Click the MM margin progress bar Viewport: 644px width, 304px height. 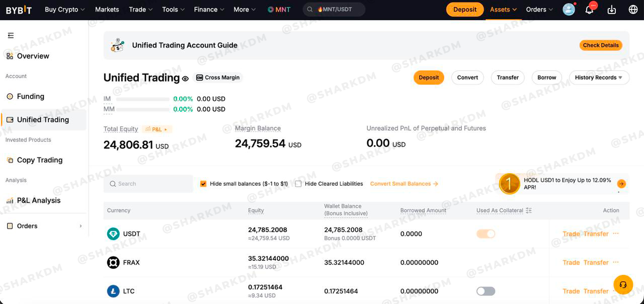(142, 109)
